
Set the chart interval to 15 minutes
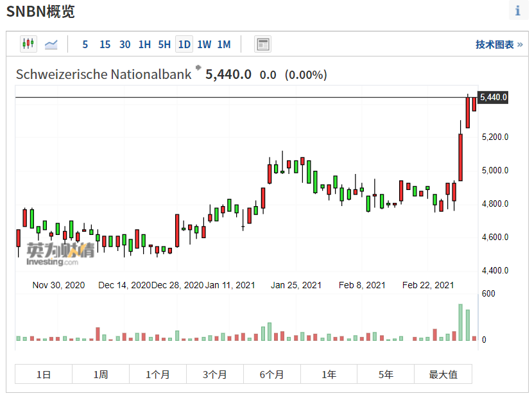click(105, 44)
